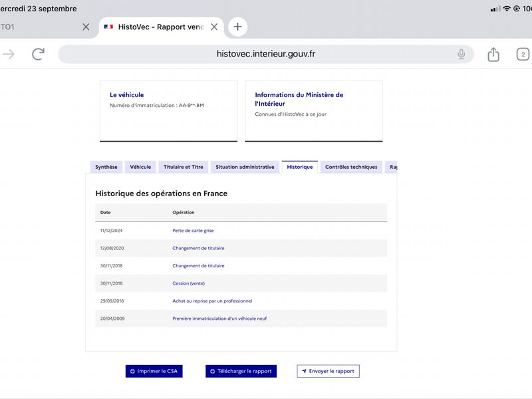Switch to the Synthèse tab
The height and width of the screenshot is (399, 532).
[x=106, y=167]
